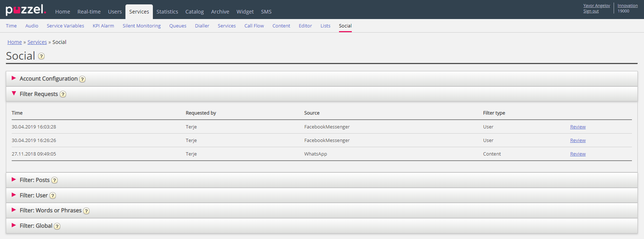The height and width of the screenshot is (239, 644).
Task: Click the Puzzel logo
Action: click(26, 10)
